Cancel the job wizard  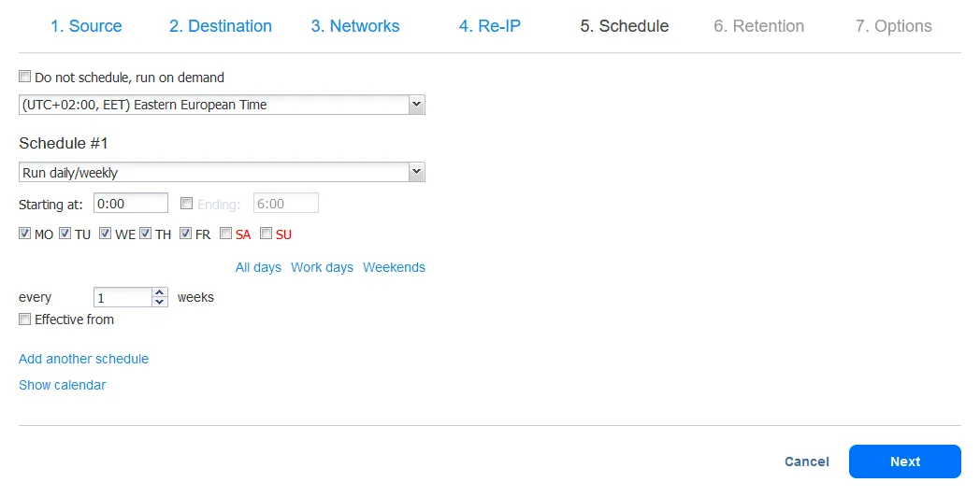tap(807, 461)
